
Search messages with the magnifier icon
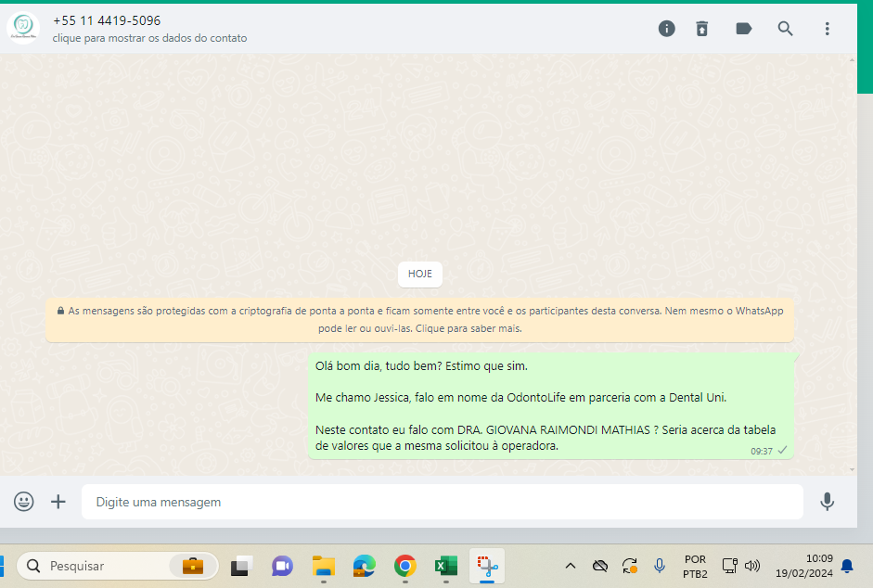tap(785, 29)
